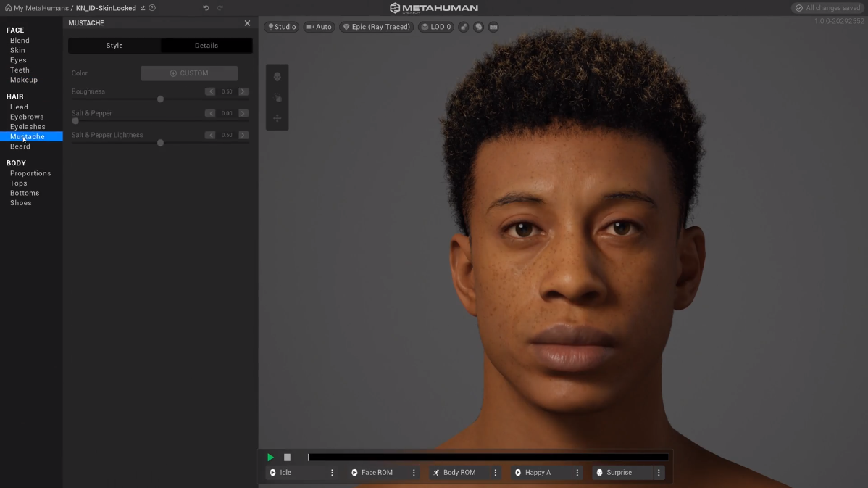Open the keyboard hotkeys icon
The image size is (868, 488).
(493, 27)
